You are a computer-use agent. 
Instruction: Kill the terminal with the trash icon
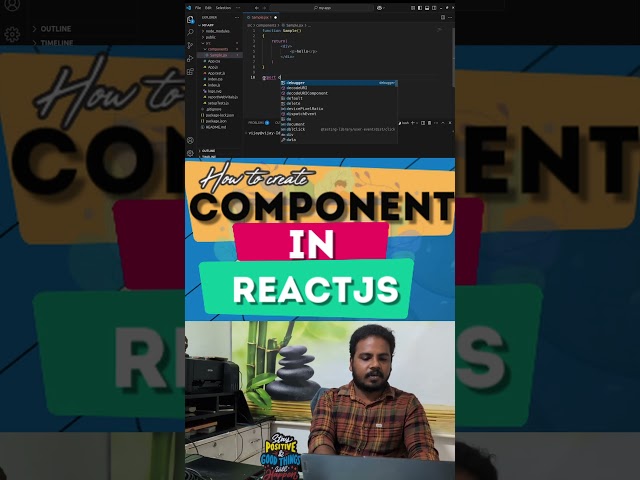[429, 123]
